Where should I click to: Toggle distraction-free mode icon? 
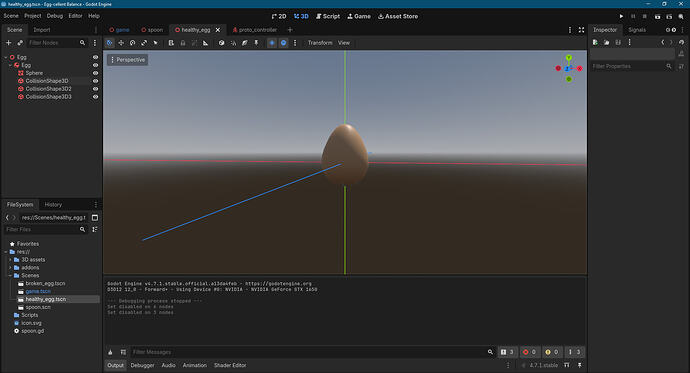[x=581, y=30]
